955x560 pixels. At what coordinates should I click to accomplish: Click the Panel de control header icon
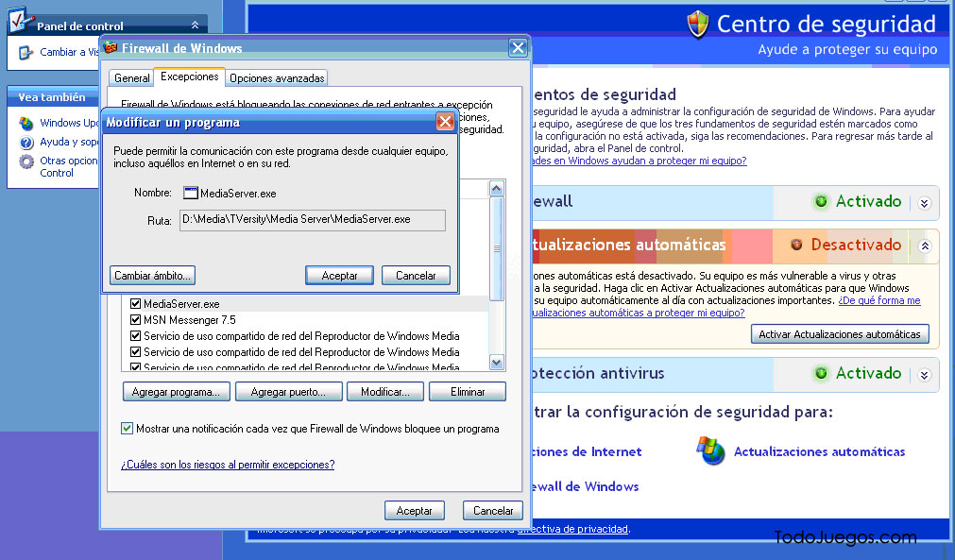pyautogui.click(x=20, y=20)
